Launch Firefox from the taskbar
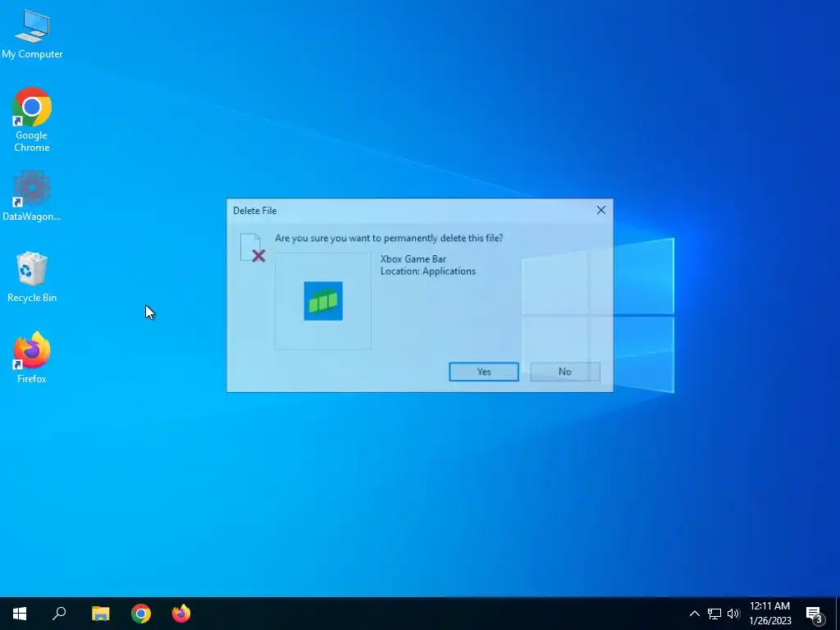The width and height of the screenshot is (840, 630). click(x=181, y=614)
